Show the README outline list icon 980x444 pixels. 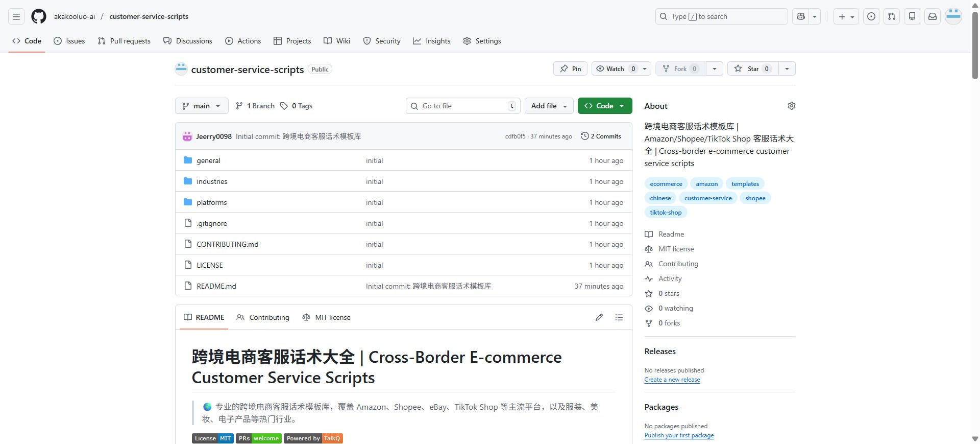pos(619,317)
